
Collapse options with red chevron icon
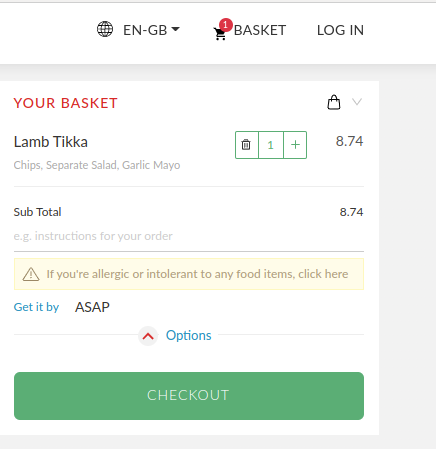coord(148,336)
